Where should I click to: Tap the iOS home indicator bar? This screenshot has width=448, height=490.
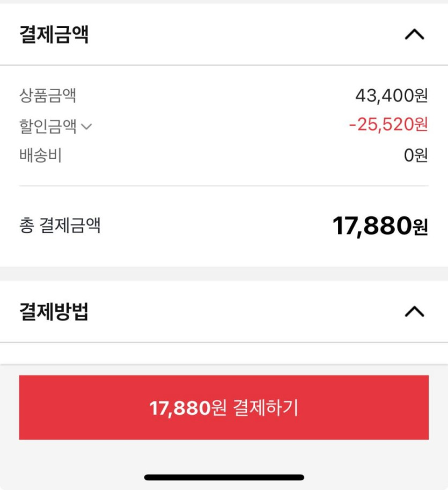coord(224,477)
